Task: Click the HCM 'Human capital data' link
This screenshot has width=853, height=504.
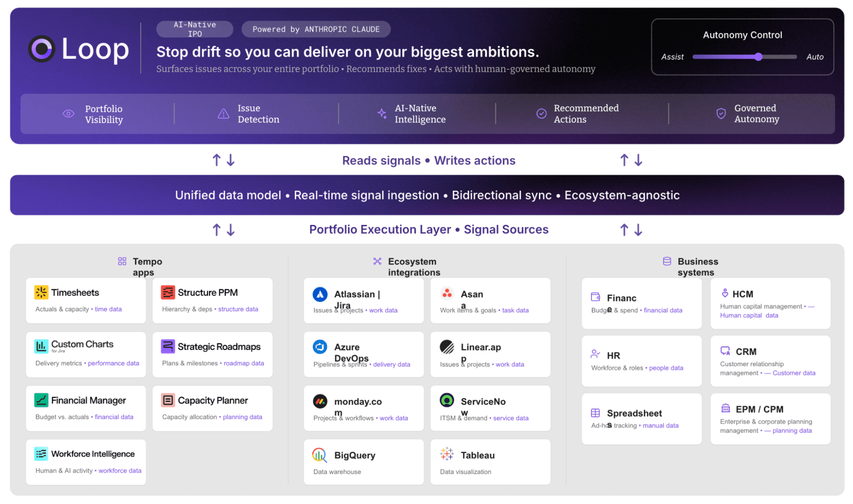Action: coord(749,315)
